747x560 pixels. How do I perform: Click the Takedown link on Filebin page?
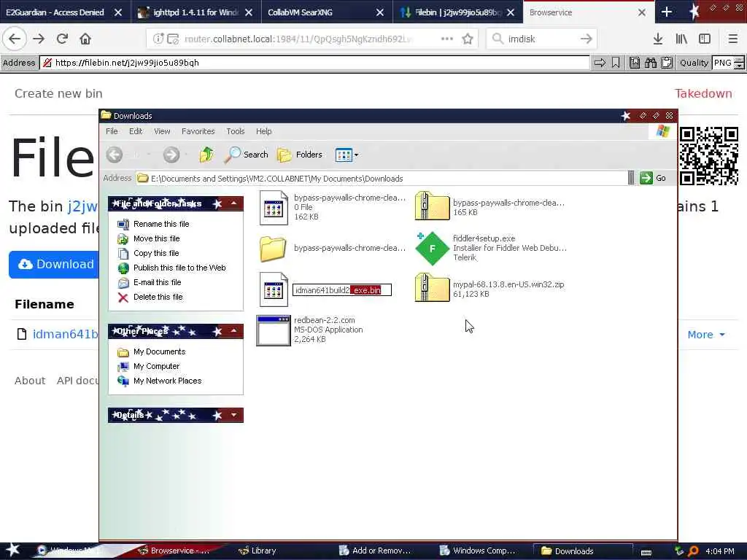point(703,93)
